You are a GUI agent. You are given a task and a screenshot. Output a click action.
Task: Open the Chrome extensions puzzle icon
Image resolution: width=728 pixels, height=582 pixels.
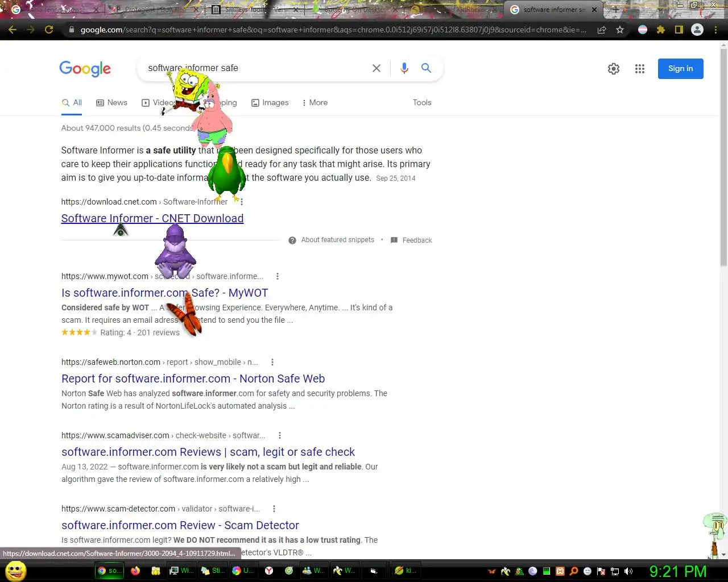[x=661, y=30]
